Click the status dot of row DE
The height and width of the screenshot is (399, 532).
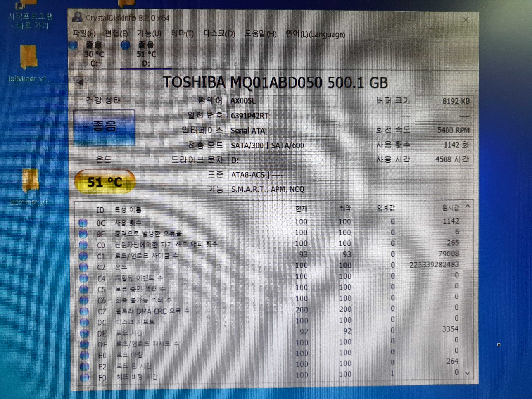coord(84,333)
